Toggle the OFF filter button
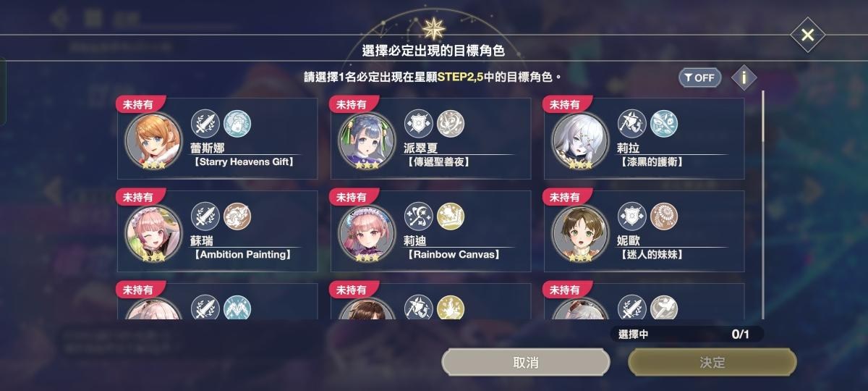 pos(699,77)
